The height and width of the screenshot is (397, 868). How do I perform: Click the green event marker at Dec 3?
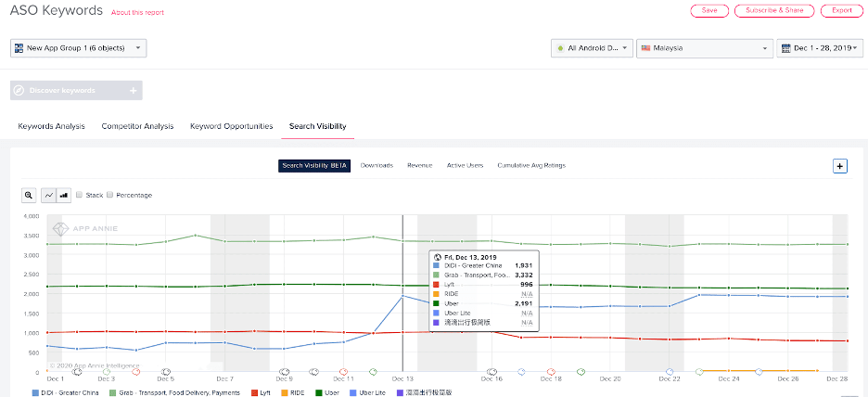click(x=107, y=372)
